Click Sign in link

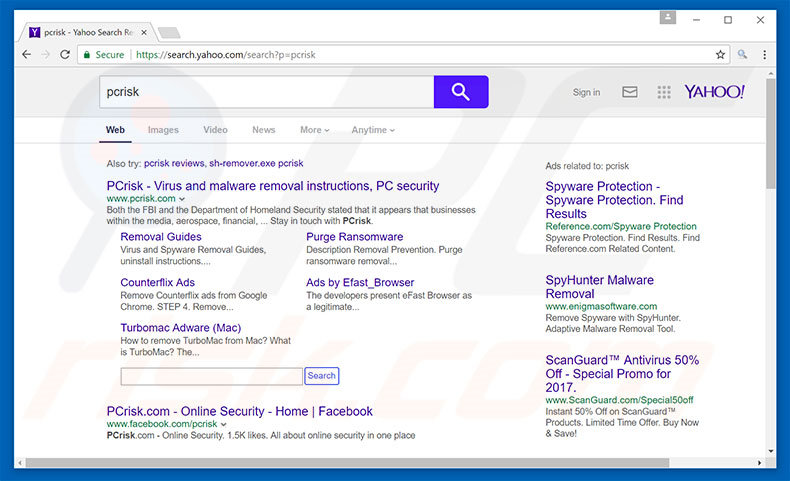click(586, 92)
